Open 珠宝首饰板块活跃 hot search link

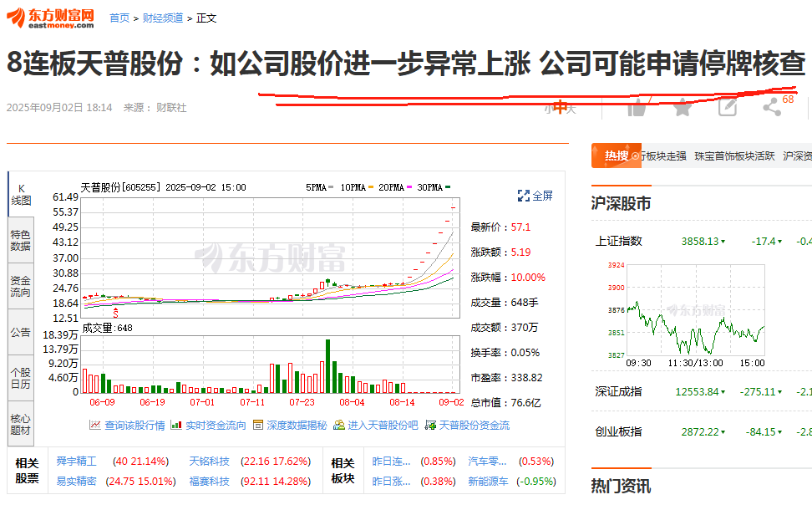(x=734, y=156)
